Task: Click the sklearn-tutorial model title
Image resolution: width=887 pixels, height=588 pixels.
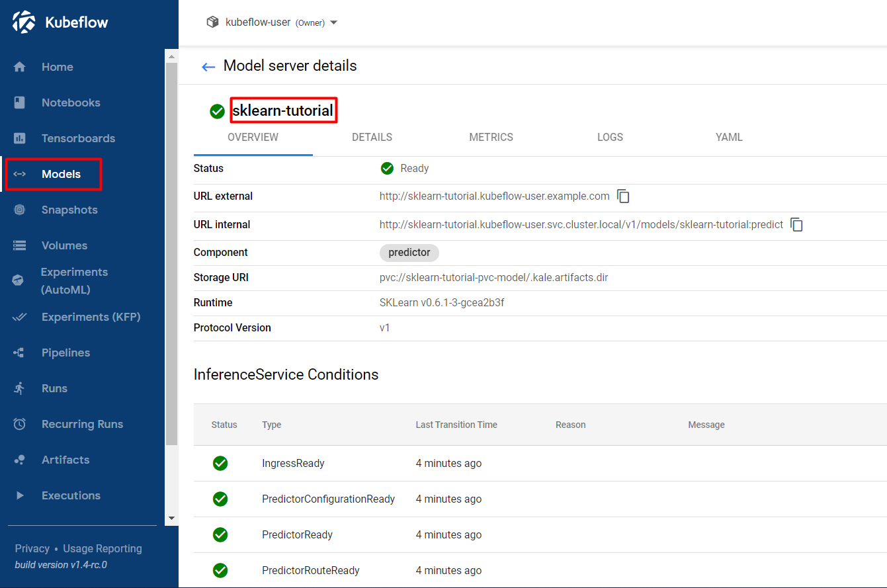Action: point(283,110)
